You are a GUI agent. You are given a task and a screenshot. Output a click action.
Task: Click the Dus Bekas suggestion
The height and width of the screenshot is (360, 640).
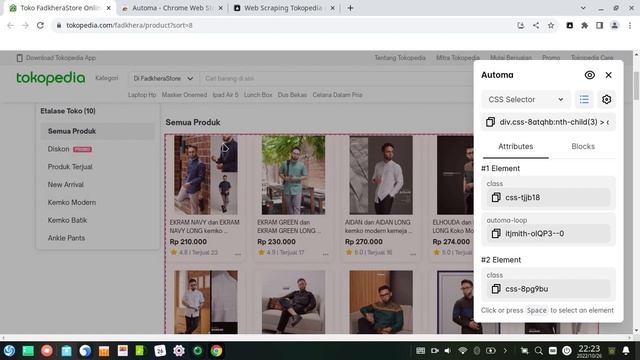(292, 95)
